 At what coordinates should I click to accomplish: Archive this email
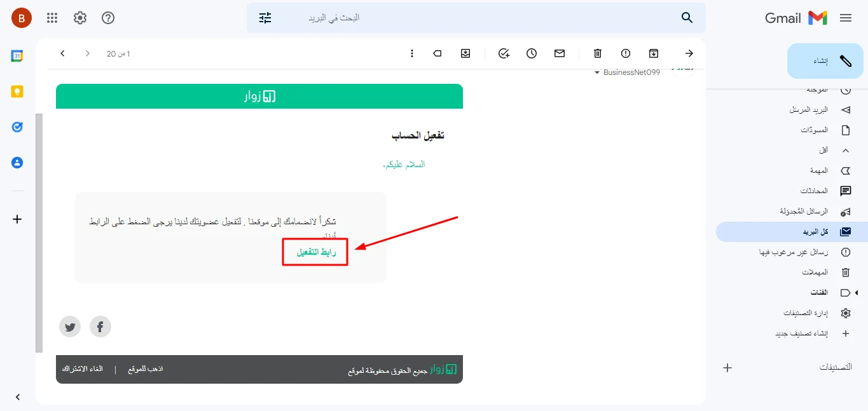(x=654, y=53)
